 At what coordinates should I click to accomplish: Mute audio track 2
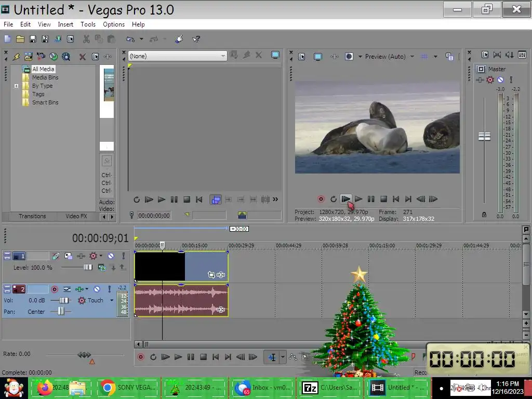(97, 289)
